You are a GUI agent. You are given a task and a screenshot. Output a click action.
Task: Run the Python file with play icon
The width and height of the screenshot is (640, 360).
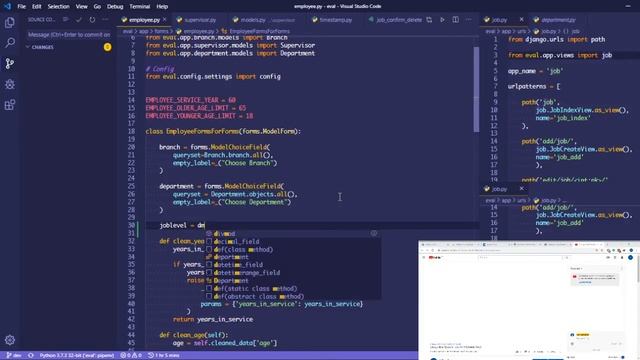click(x=442, y=20)
